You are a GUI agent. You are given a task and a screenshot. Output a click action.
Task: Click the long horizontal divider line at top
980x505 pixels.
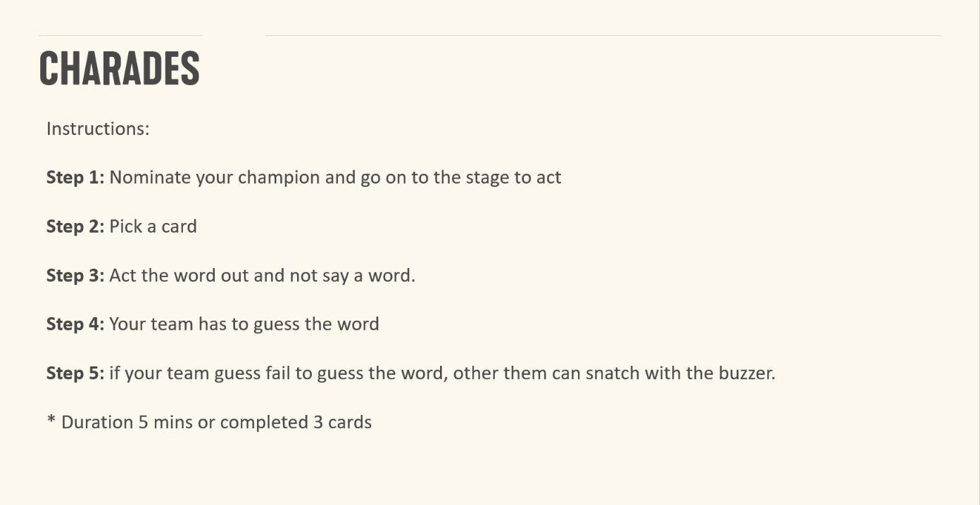[x=603, y=35]
